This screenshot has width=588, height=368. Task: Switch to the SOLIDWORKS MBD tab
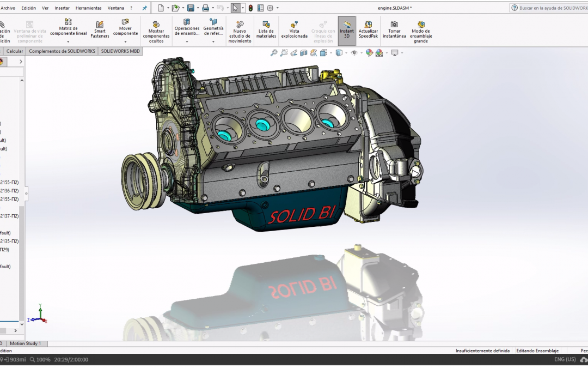click(x=120, y=51)
